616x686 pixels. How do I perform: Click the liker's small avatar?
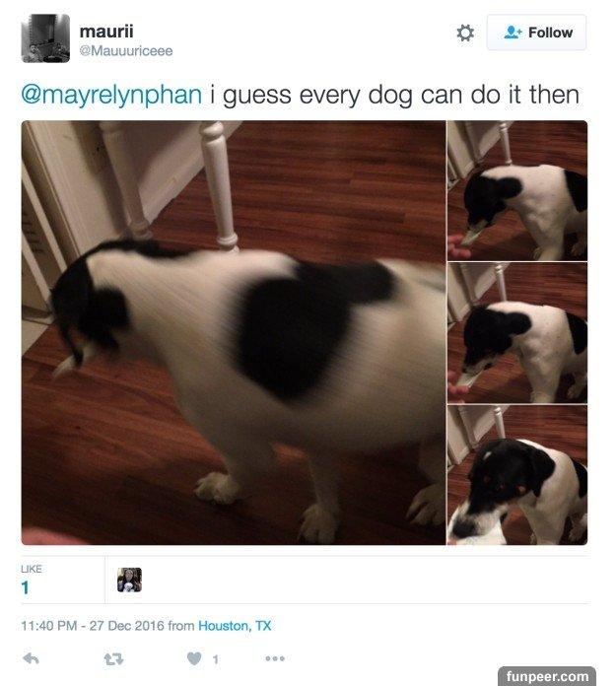point(129,580)
